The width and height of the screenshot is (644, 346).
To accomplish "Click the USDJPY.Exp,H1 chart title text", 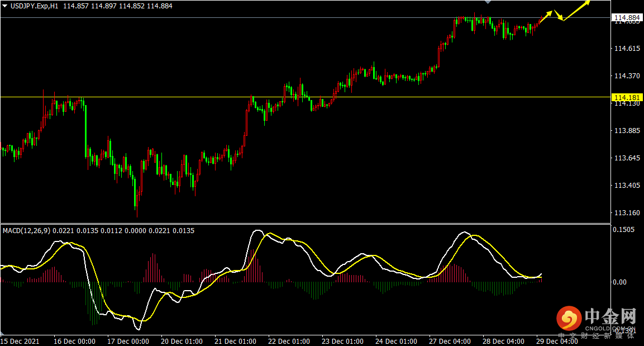I will tap(35, 6).
